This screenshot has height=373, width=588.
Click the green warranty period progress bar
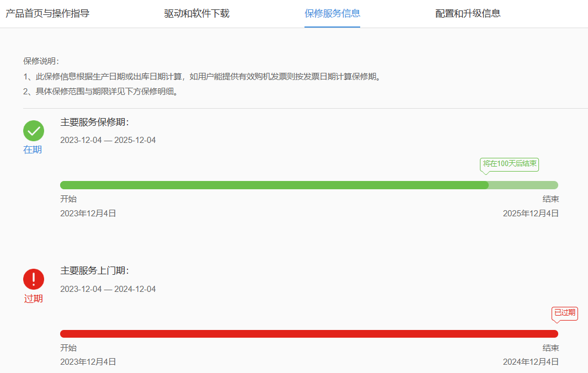coord(274,185)
